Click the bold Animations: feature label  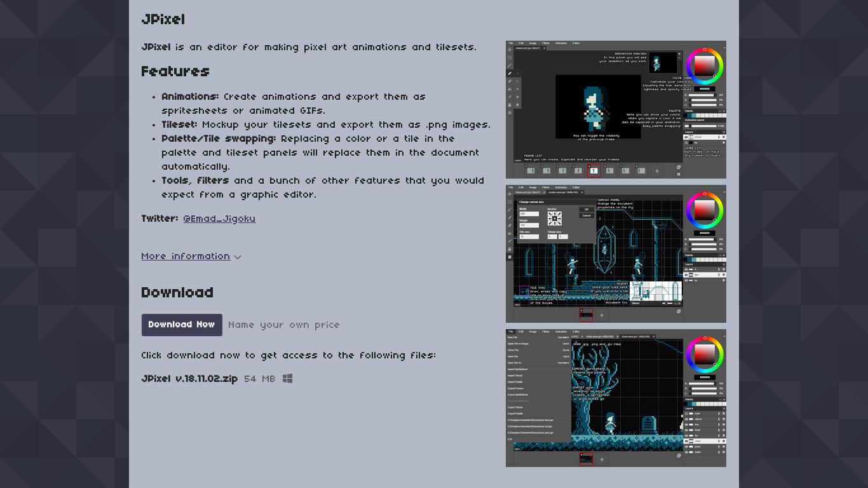pyautogui.click(x=190, y=97)
